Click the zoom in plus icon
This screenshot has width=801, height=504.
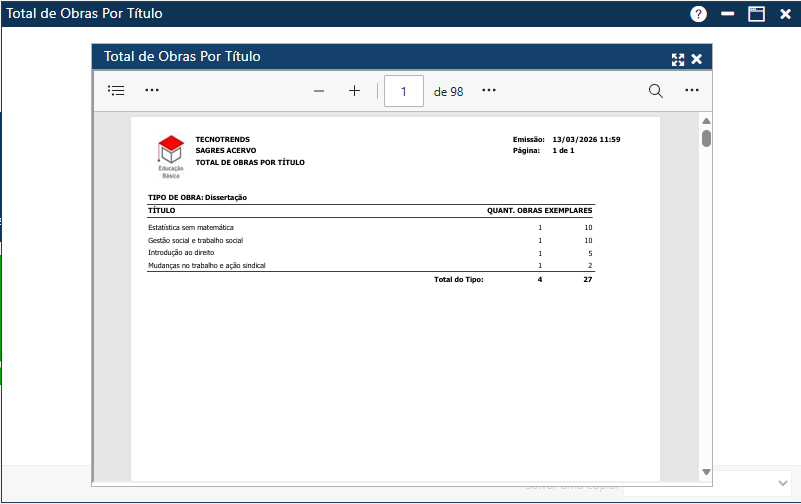coord(354,91)
